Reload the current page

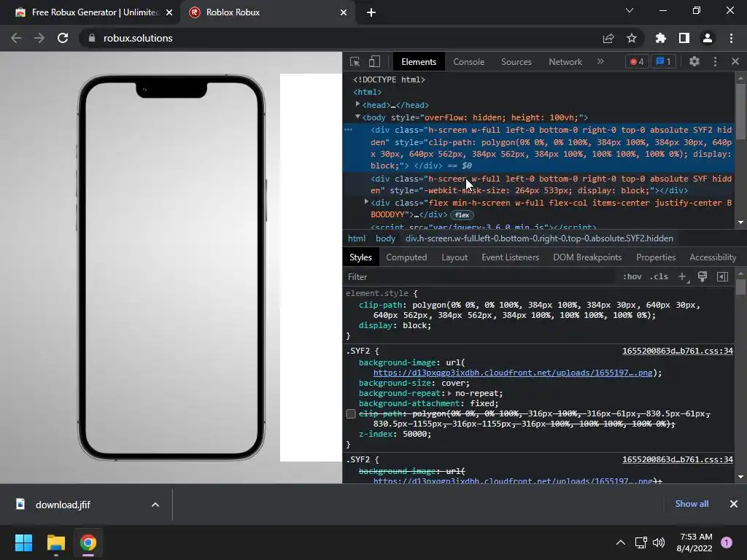(x=63, y=38)
